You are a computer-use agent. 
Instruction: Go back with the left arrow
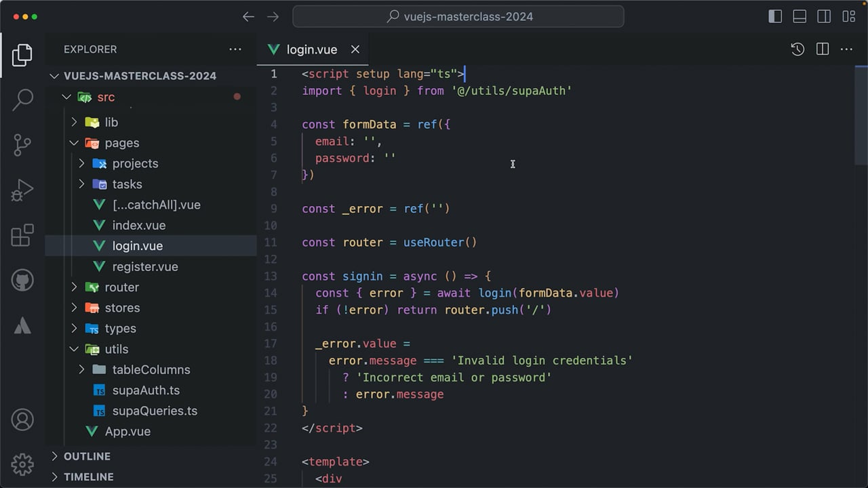[x=249, y=17]
